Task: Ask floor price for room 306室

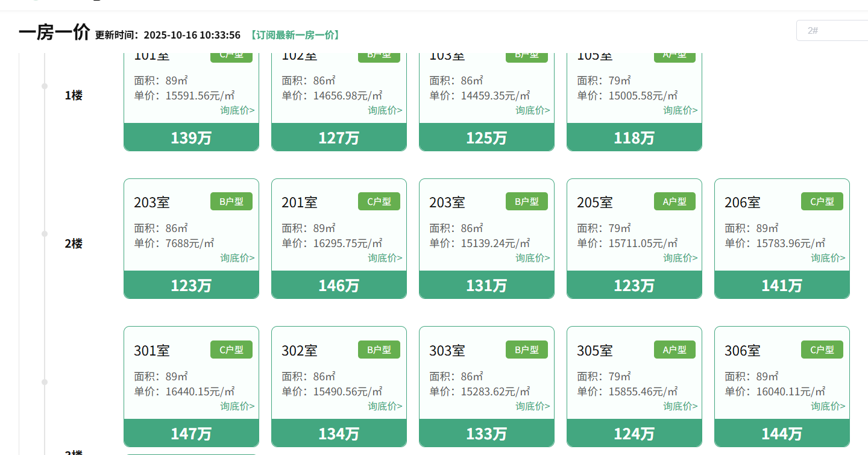Action: pyautogui.click(x=828, y=406)
